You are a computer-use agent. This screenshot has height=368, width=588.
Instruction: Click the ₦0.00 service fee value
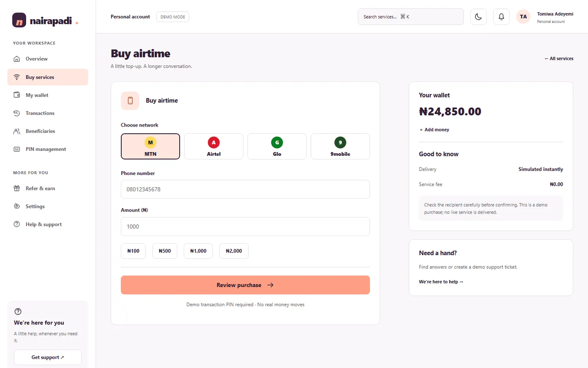(x=556, y=184)
